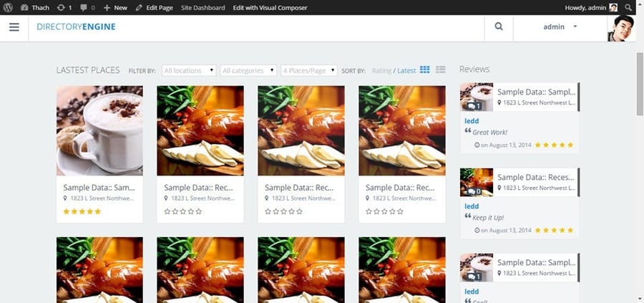Image resolution: width=644 pixels, height=303 pixels.
Task: Click the cappuccino place thumbnail
Action: [x=99, y=130]
